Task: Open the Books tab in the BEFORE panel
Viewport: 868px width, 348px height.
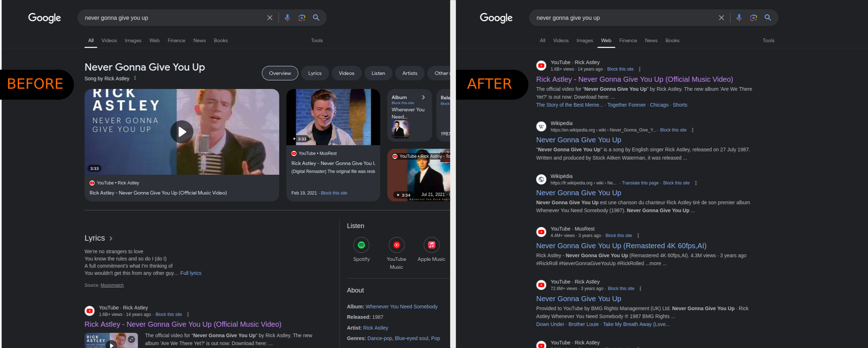Action: [221, 40]
